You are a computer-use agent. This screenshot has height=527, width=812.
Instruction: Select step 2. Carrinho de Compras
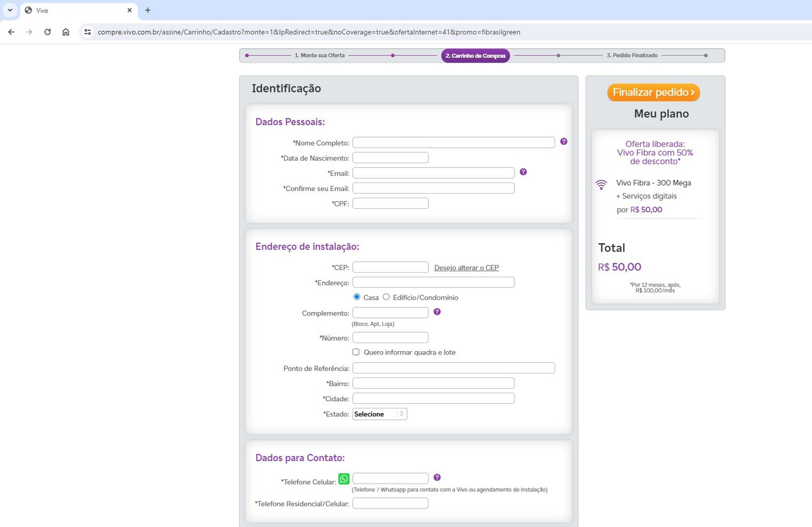pos(475,56)
